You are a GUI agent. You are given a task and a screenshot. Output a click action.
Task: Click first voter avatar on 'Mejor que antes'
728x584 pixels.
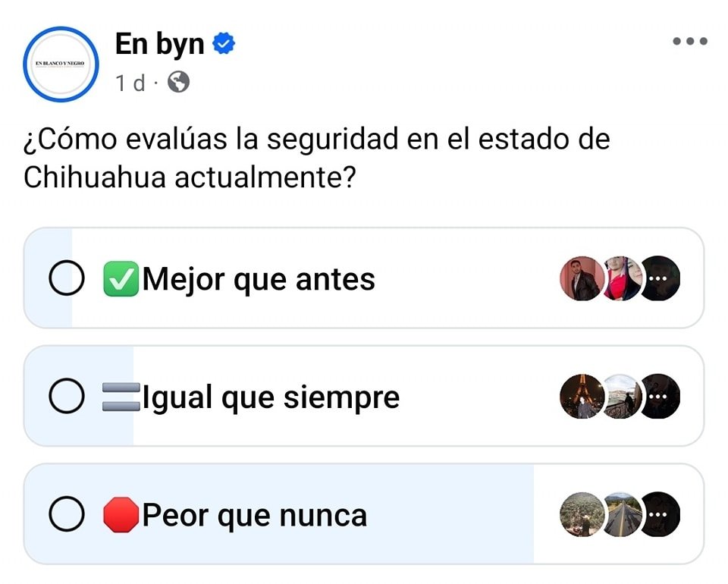[x=582, y=279]
